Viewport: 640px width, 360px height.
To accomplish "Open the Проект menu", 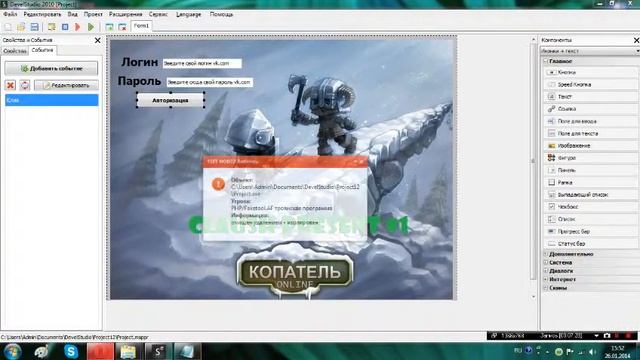I will click(93, 14).
